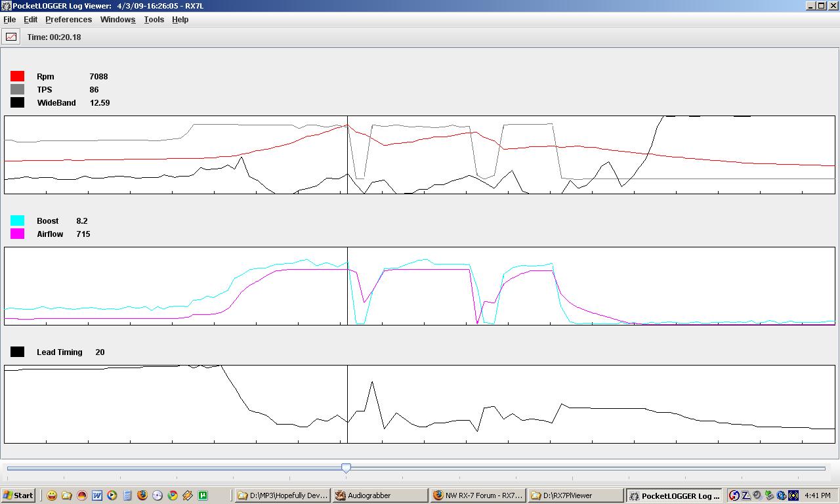Click the gray TPS color swatch
840x504 pixels.
pyautogui.click(x=18, y=89)
